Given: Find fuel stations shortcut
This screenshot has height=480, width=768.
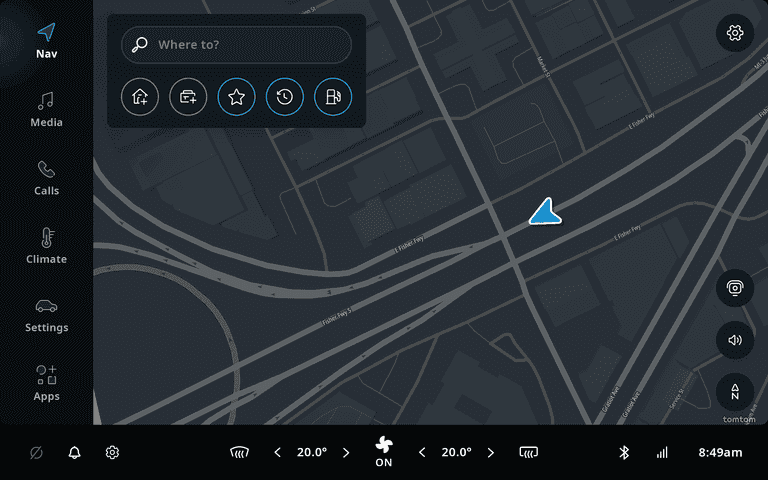Looking at the screenshot, I should coord(333,97).
